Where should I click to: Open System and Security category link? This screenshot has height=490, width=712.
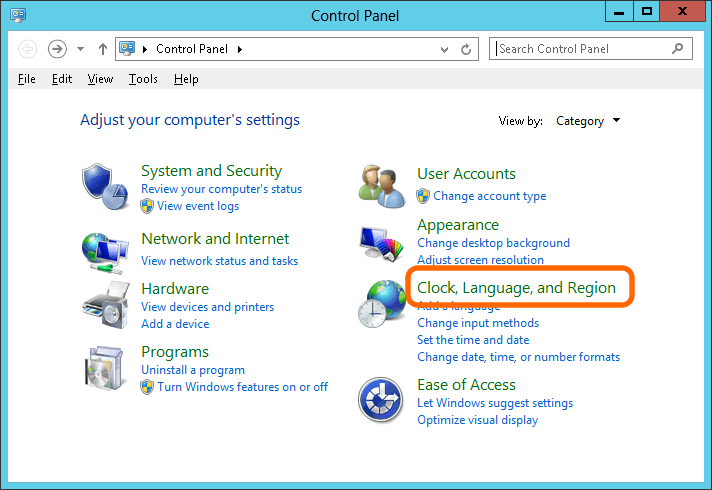coord(212,171)
